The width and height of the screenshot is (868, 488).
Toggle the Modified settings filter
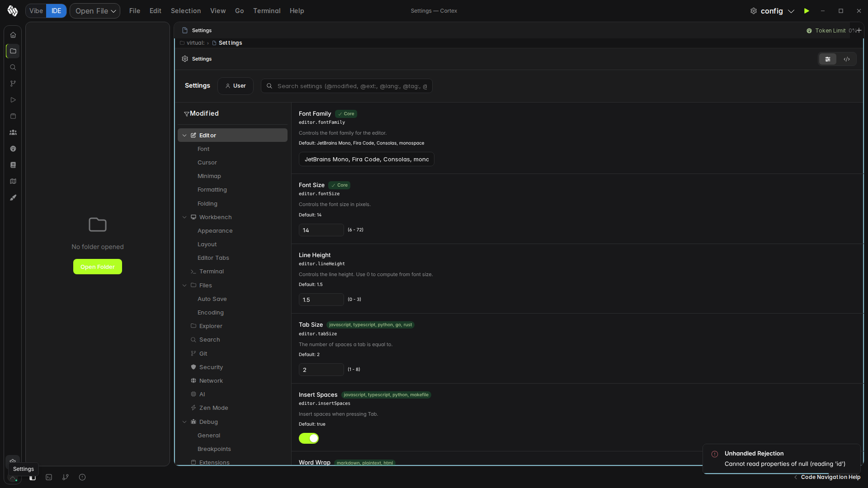(x=201, y=113)
